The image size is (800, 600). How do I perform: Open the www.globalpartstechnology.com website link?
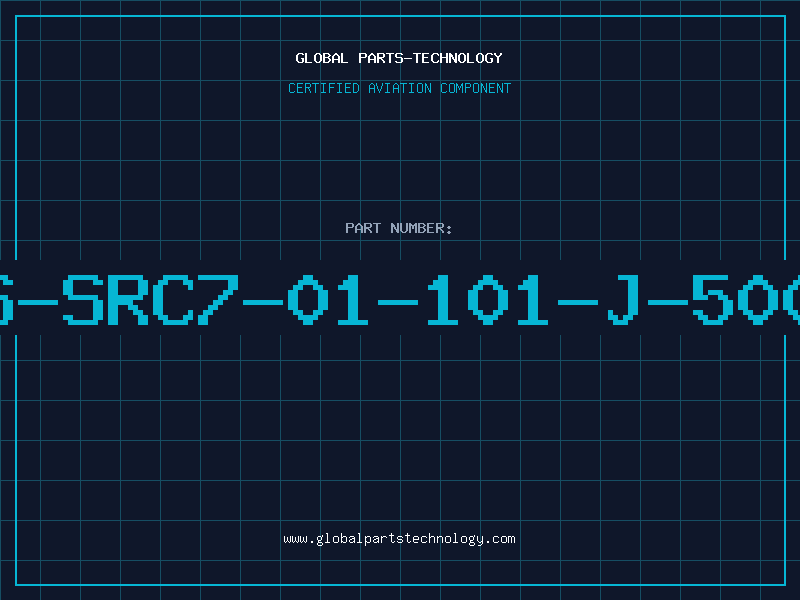click(x=399, y=539)
